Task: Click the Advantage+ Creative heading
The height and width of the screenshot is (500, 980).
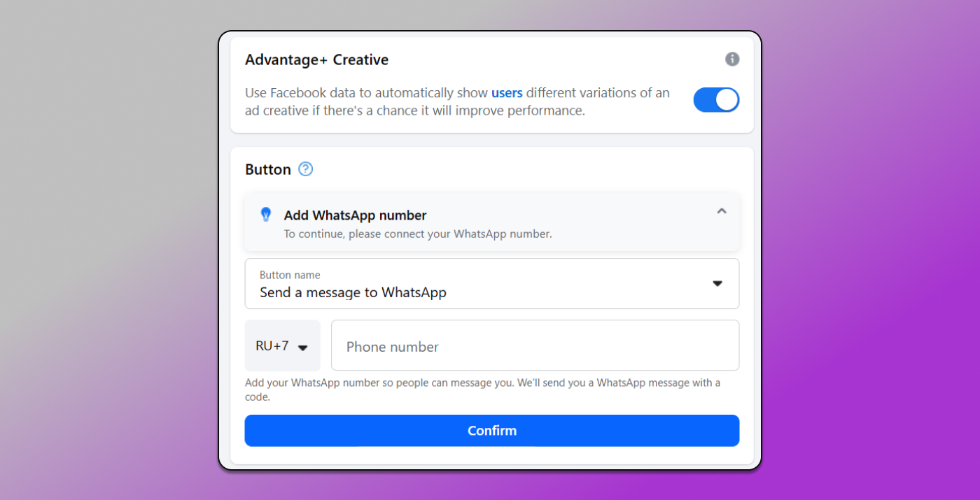Action: click(316, 60)
